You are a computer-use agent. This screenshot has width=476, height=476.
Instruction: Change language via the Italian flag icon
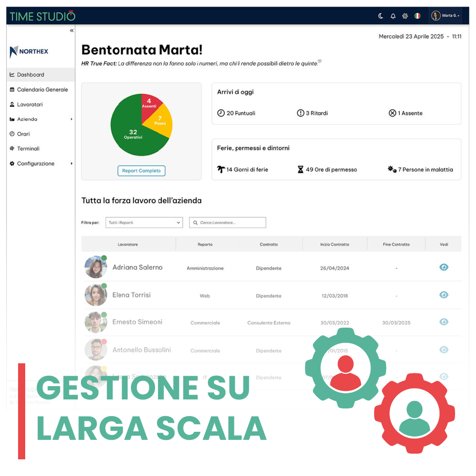[417, 16]
